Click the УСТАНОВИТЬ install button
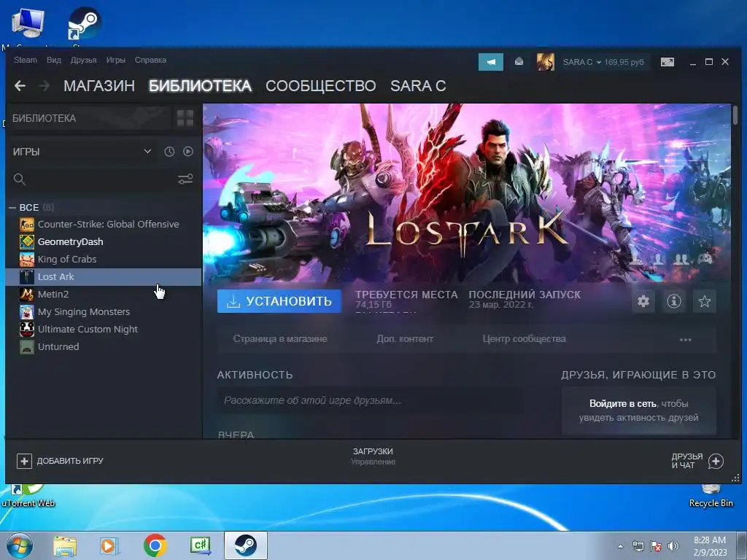This screenshot has width=747, height=560. pyautogui.click(x=279, y=301)
